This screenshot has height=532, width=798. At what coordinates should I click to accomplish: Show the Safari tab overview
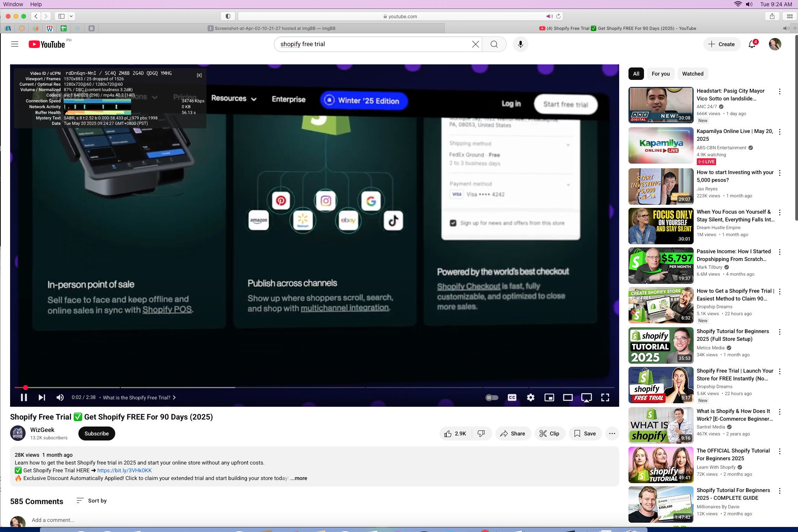click(x=789, y=16)
